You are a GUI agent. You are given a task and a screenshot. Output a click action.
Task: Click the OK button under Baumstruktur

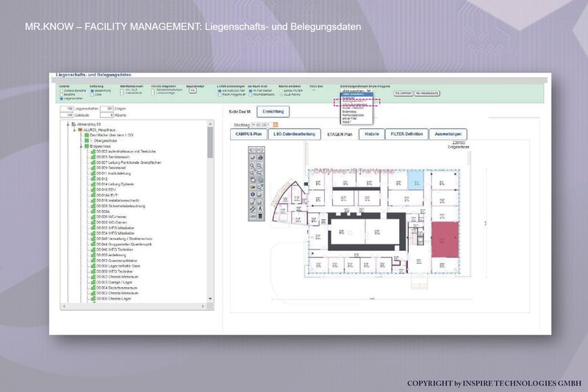tap(193, 90)
